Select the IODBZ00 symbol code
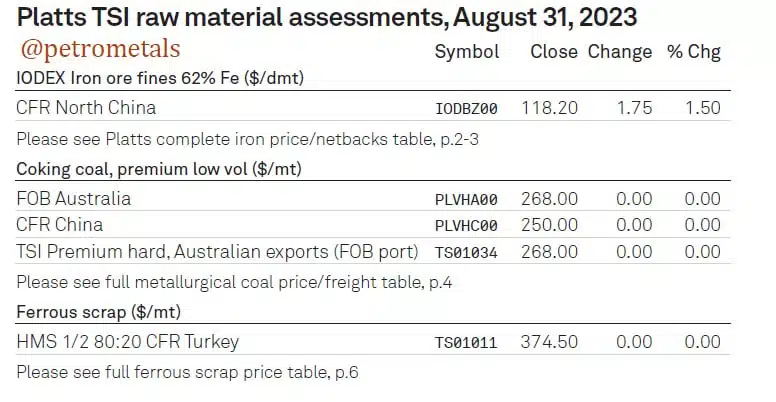The width and height of the screenshot is (776, 402). tap(466, 108)
